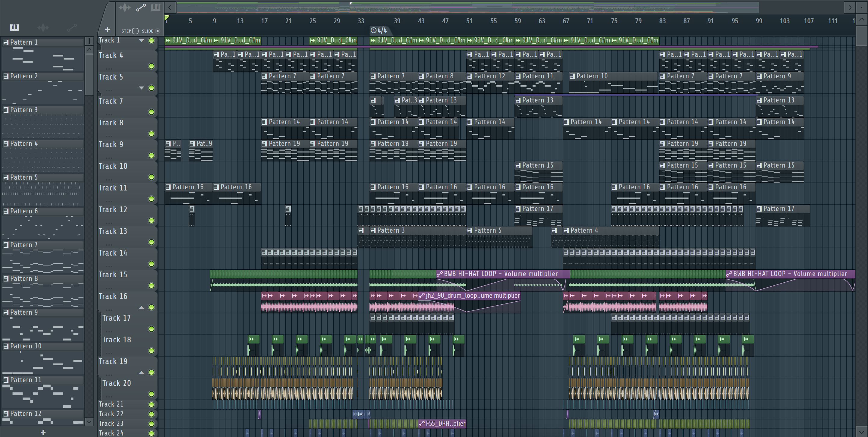Click the up arrow of the playlist vertical scrollbar

862,19
